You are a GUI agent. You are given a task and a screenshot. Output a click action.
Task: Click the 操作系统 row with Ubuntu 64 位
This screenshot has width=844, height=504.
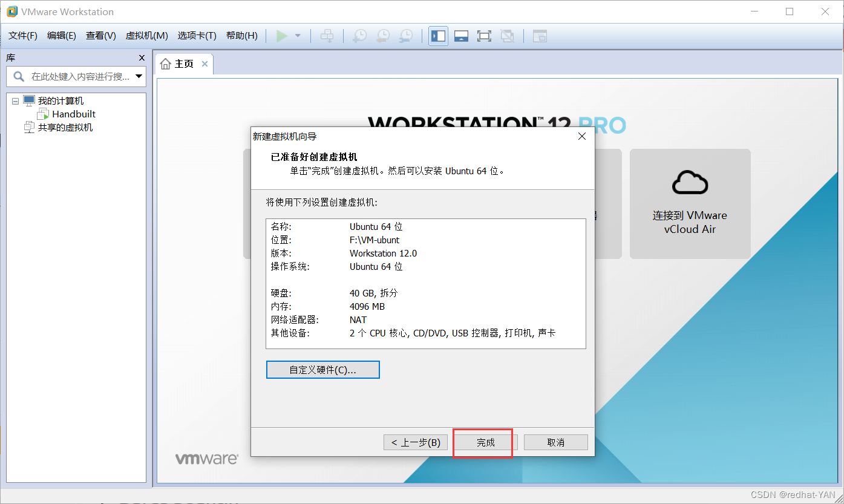click(426, 267)
